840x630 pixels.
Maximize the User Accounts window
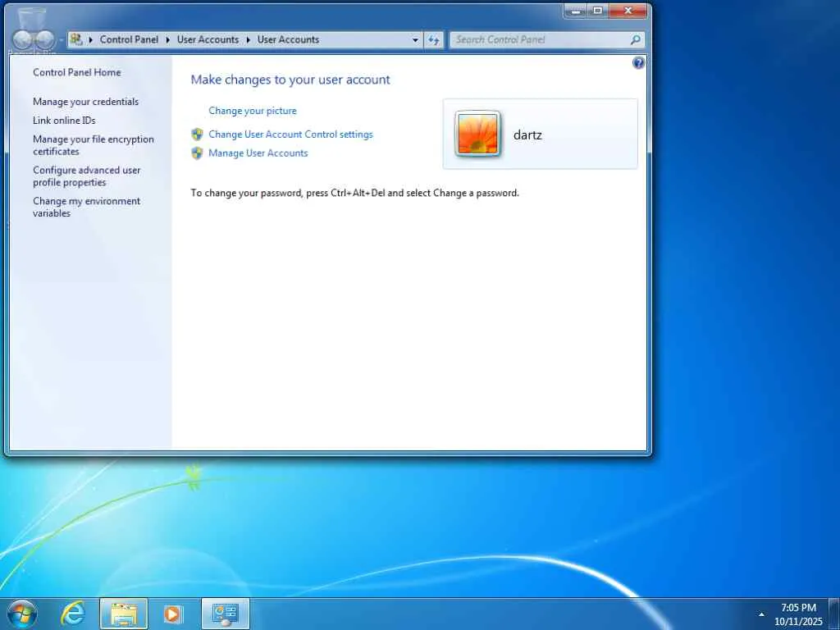(x=598, y=11)
